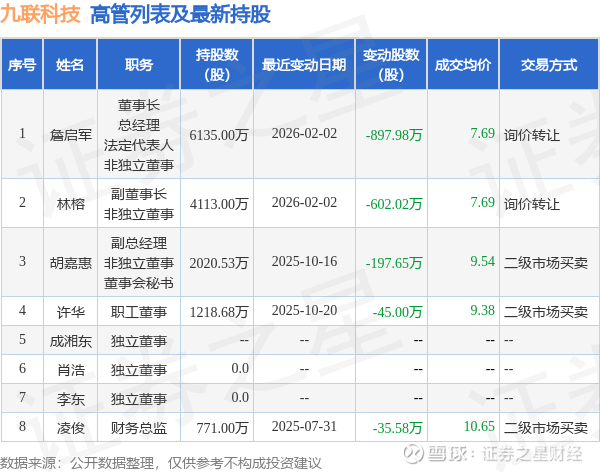Select the name 詹启军 in row one
Image resolution: width=600 pixels, height=472 pixels.
(71, 135)
